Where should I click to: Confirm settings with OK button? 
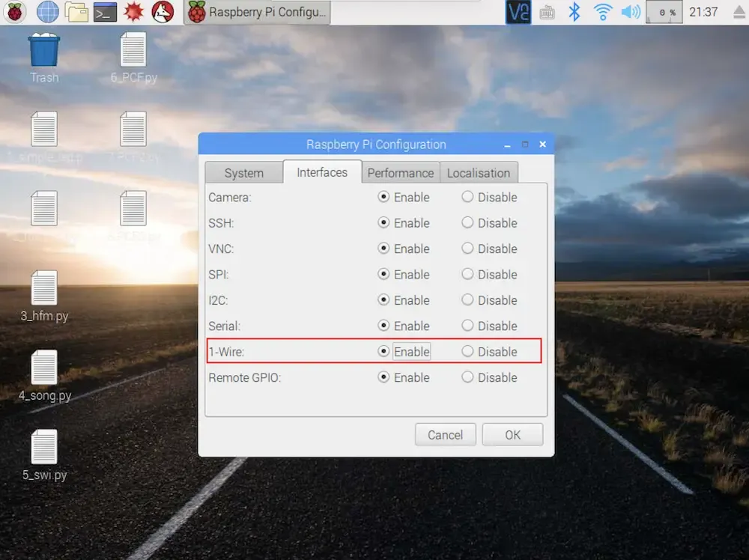[x=512, y=434]
